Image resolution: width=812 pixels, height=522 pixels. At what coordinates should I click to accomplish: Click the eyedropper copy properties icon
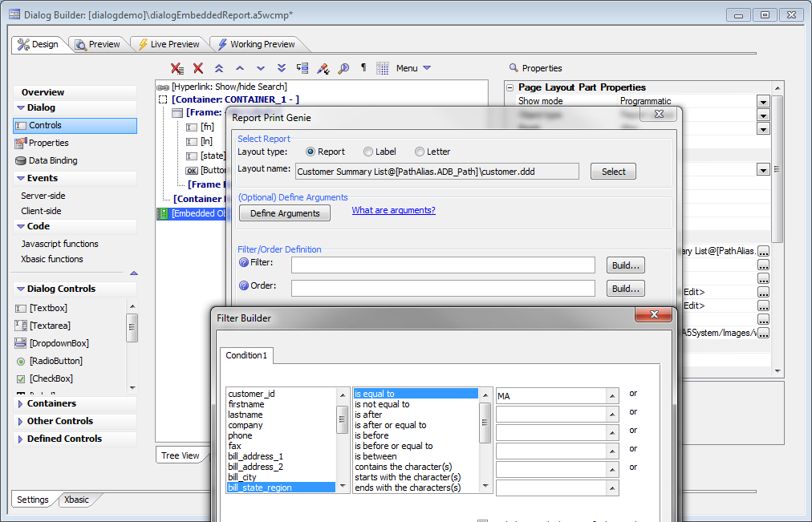tap(323, 68)
